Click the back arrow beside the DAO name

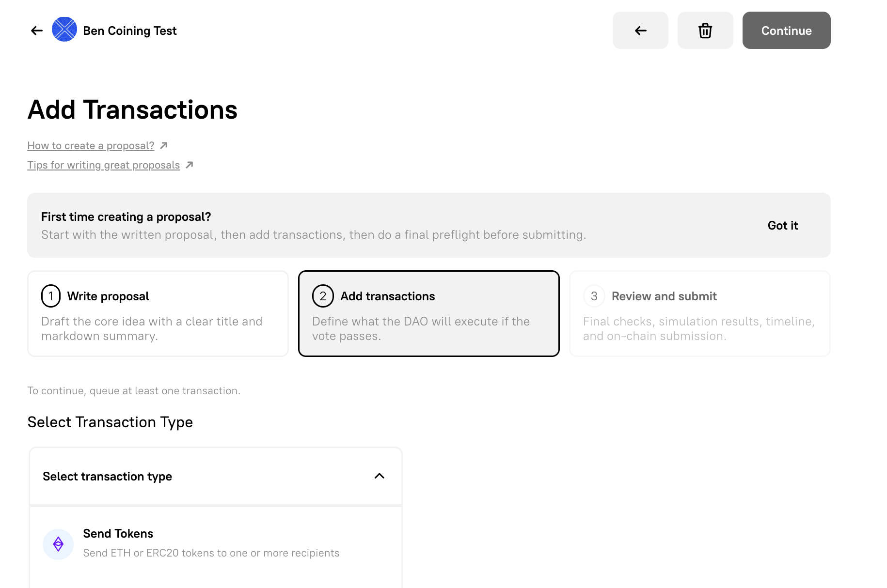pos(36,30)
